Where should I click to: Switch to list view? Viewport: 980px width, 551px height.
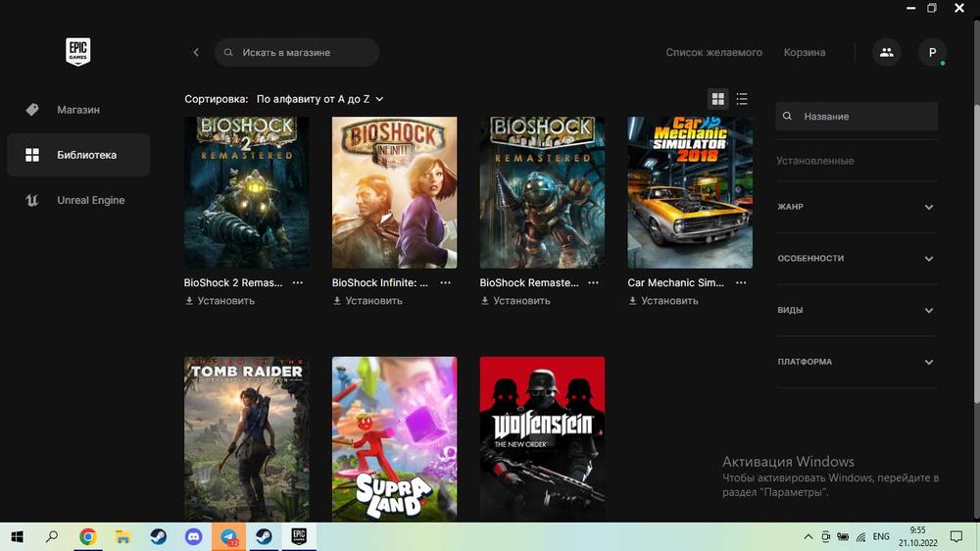tap(742, 99)
